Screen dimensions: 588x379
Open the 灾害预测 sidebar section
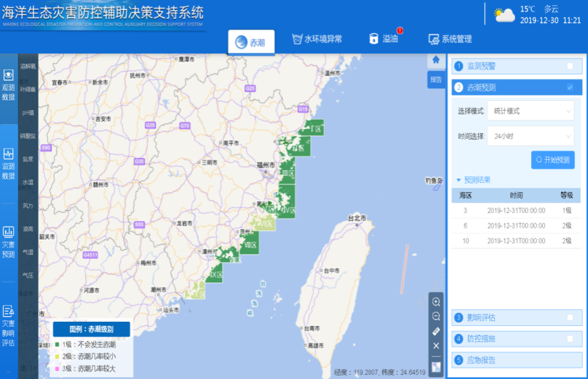pos(8,241)
